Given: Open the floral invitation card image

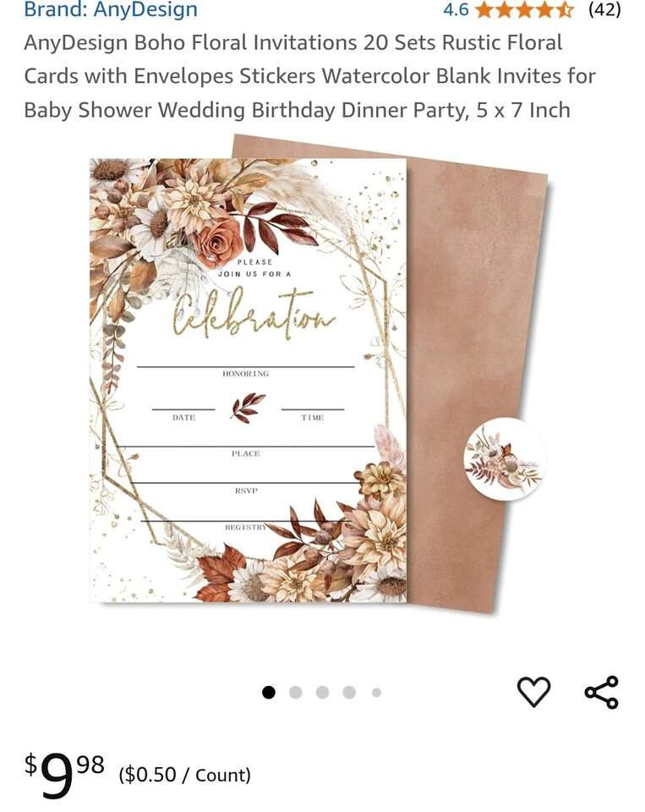Looking at the screenshot, I should pos(248,380).
